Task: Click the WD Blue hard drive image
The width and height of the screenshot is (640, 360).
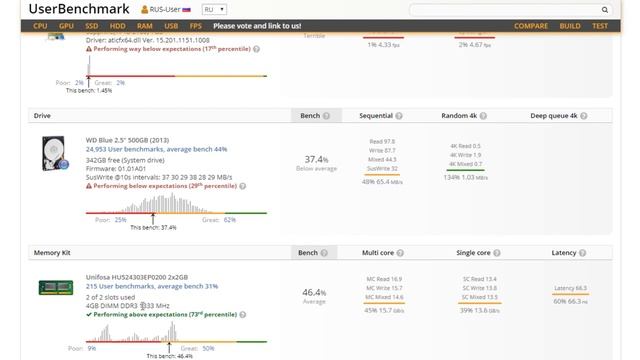Action: 55,153
